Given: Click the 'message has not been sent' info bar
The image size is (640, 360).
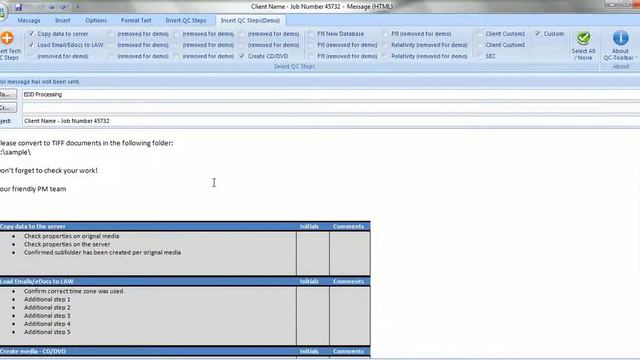Looking at the screenshot, I should coord(320,82).
